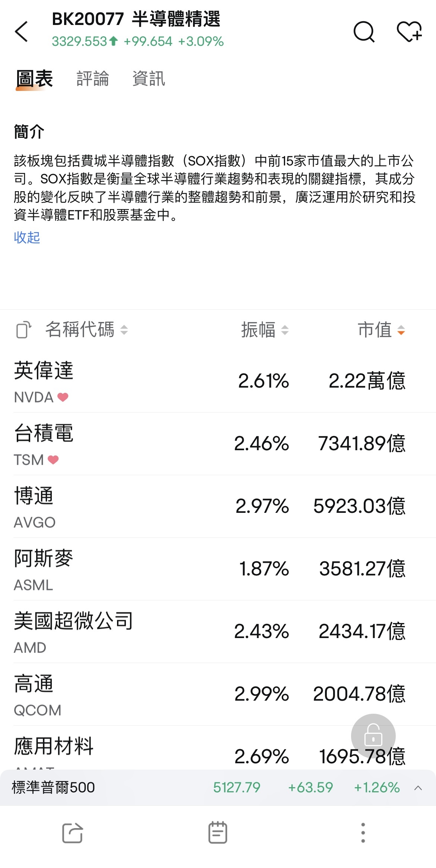Toggle the TSM favorite heart
The height and width of the screenshot is (868, 436).
coord(53,460)
